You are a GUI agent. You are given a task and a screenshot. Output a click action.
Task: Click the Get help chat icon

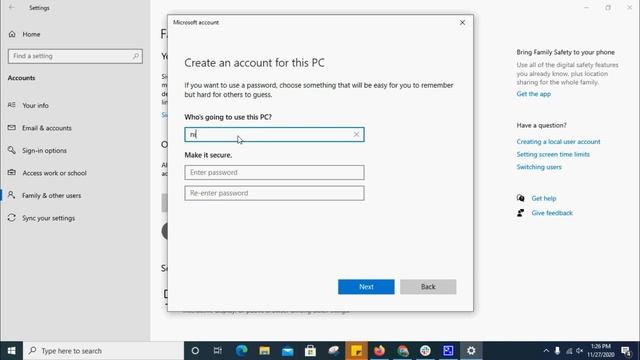(520, 198)
